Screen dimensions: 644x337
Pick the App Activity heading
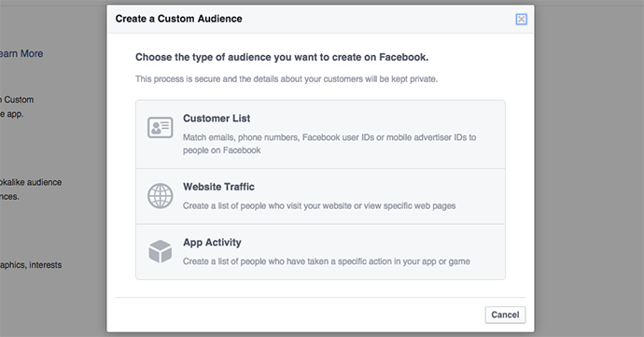click(x=212, y=243)
